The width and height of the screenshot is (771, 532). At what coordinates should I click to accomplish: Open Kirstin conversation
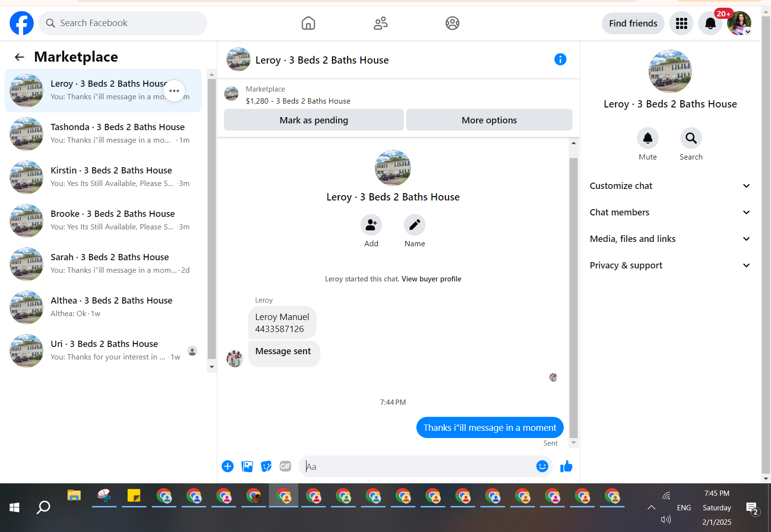(x=103, y=177)
